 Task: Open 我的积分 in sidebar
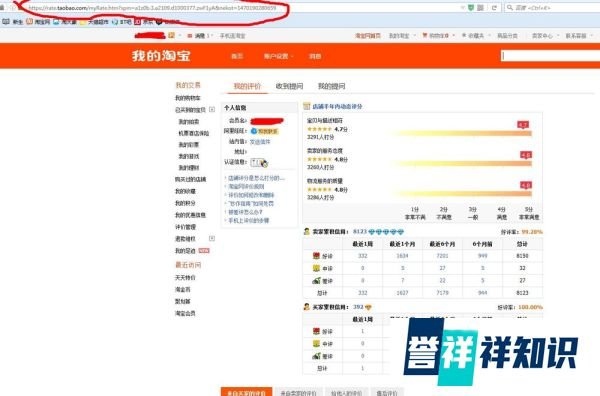click(185, 203)
